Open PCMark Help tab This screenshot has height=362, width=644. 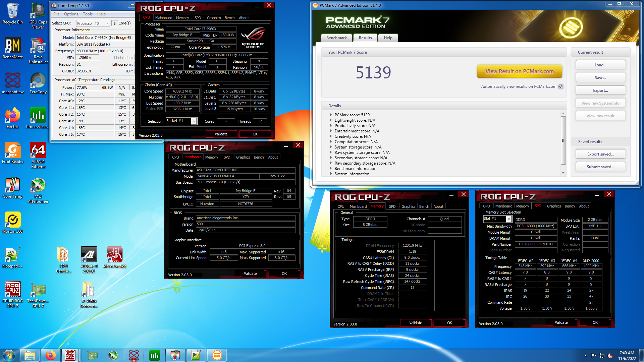[x=388, y=38]
